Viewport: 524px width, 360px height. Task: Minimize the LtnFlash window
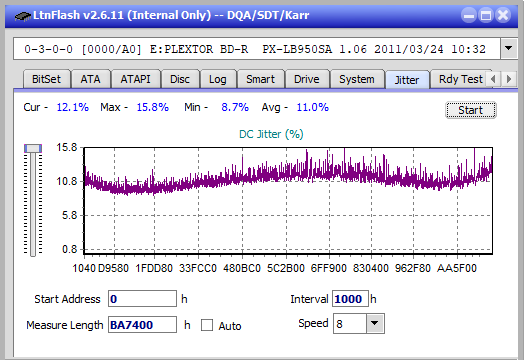[x=469, y=15]
